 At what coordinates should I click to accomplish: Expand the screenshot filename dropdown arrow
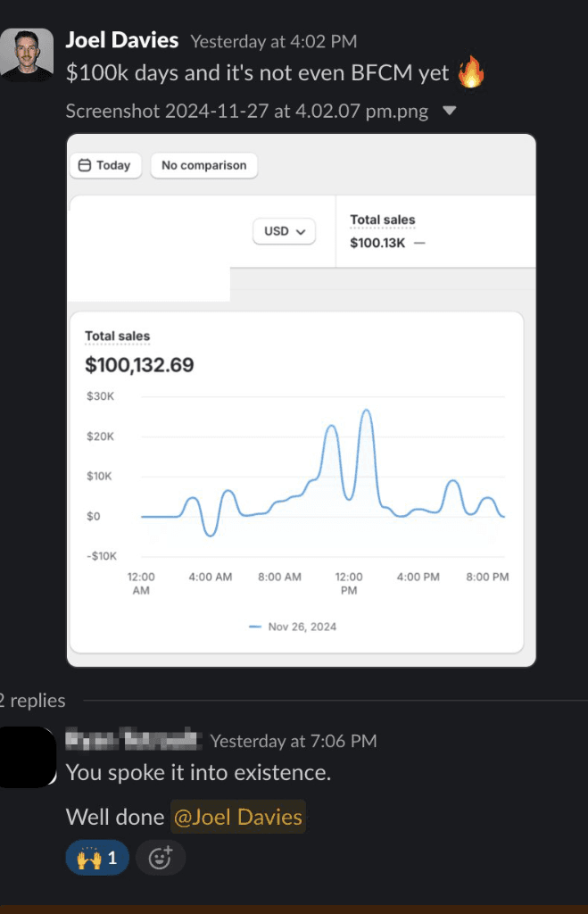[449, 111]
